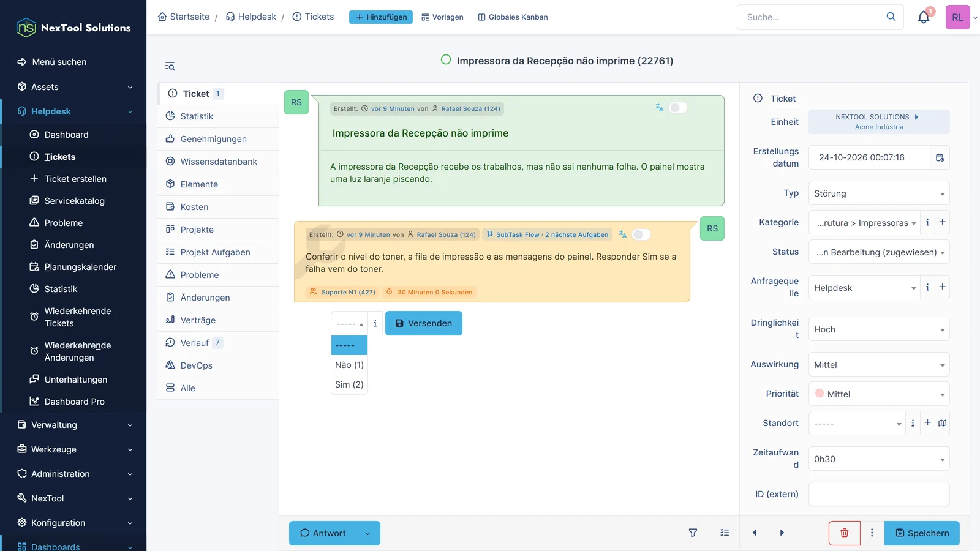Open the Status dropdown
Image resolution: width=980 pixels, height=551 pixels.
click(879, 252)
